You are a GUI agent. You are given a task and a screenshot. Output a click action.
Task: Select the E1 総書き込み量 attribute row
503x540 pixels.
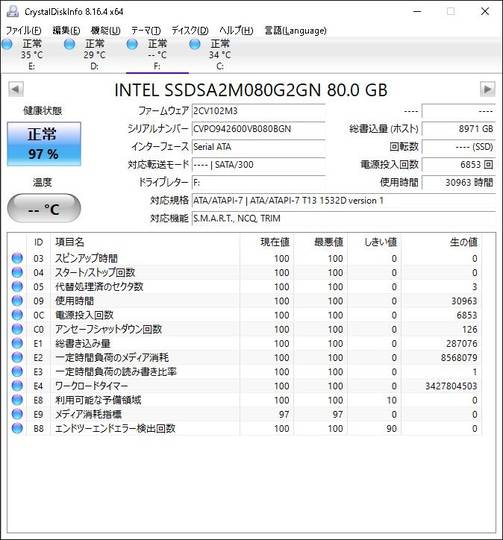[245, 343]
